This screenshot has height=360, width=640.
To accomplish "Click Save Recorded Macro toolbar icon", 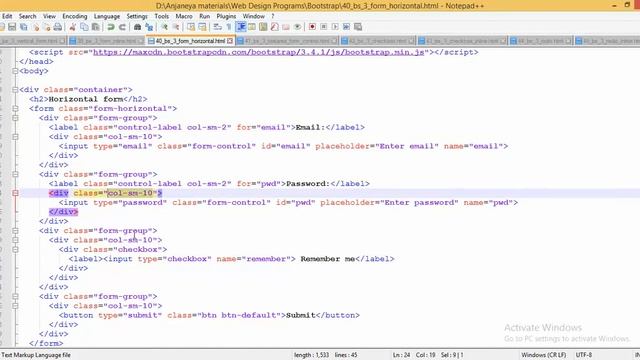I will tap(358, 27).
